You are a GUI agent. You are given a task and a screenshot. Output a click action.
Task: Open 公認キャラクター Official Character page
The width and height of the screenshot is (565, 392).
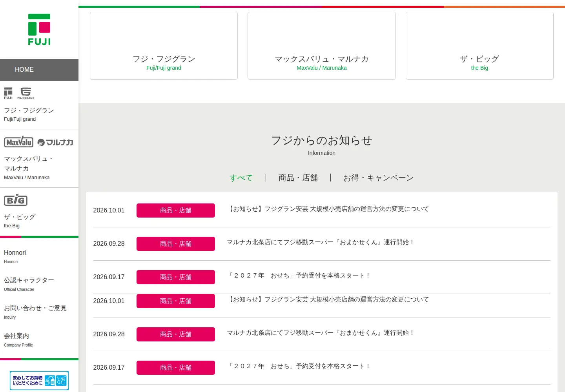pos(29,284)
